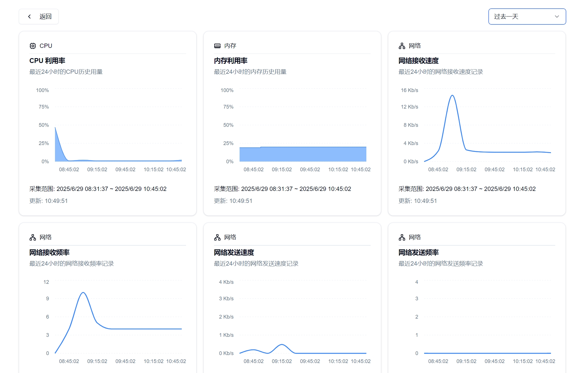
Task: Click 最近24小时的CPU历史用量 description
Action: point(66,72)
